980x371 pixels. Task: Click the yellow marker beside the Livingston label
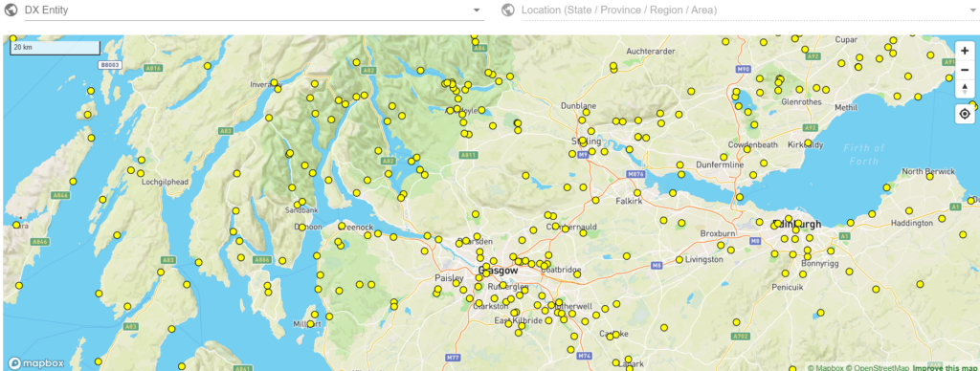click(x=679, y=260)
